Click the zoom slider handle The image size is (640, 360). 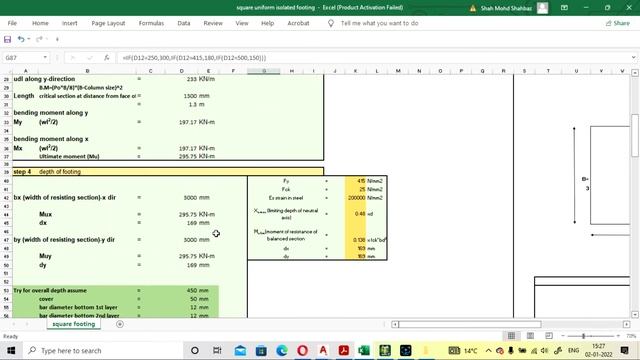[x=583, y=336]
